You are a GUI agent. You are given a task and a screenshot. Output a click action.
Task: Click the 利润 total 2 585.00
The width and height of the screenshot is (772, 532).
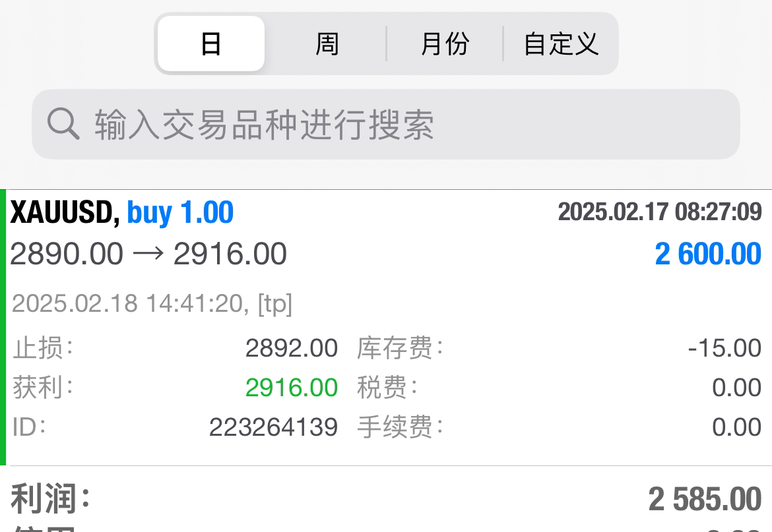click(x=705, y=500)
